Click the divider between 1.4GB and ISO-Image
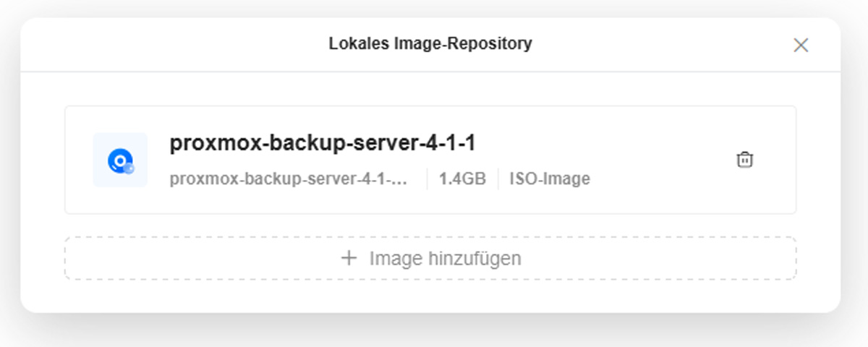 tap(498, 179)
